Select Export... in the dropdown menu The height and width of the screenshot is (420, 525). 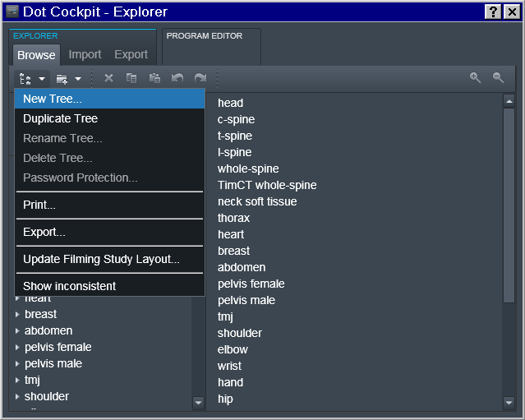[110, 232]
